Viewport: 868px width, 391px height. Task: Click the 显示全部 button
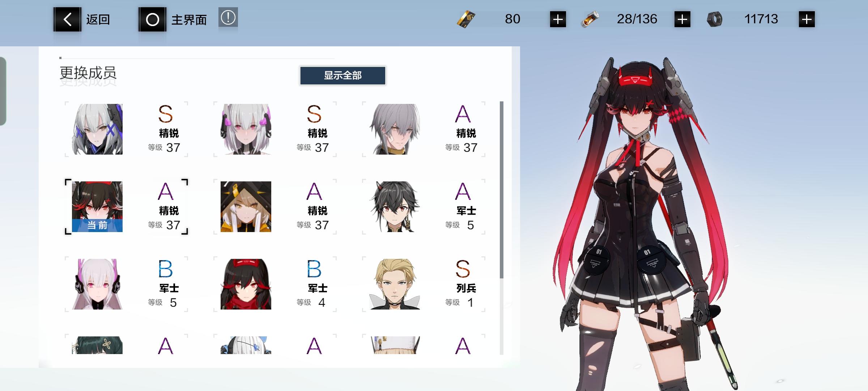(x=342, y=75)
